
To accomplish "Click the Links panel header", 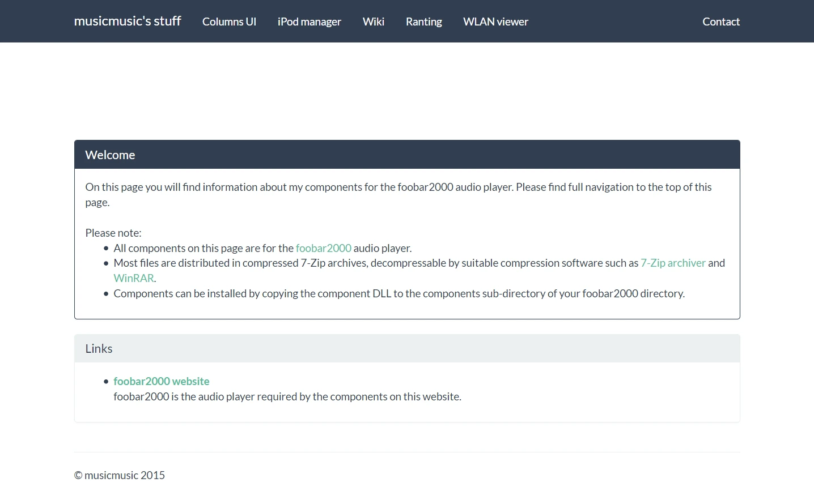I will [99, 348].
